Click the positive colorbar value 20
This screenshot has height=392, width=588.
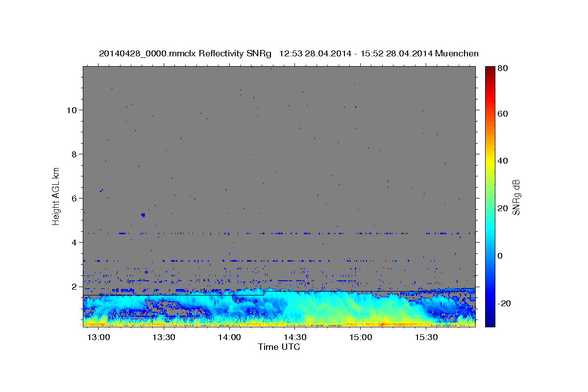[504, 208]
